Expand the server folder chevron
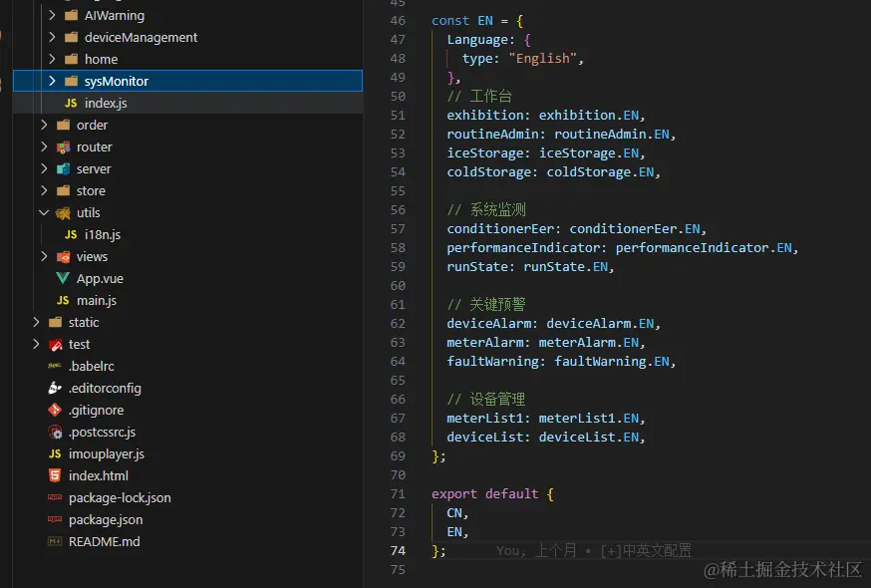The height and width of the screenshot is (588, 871). [44, 168]
